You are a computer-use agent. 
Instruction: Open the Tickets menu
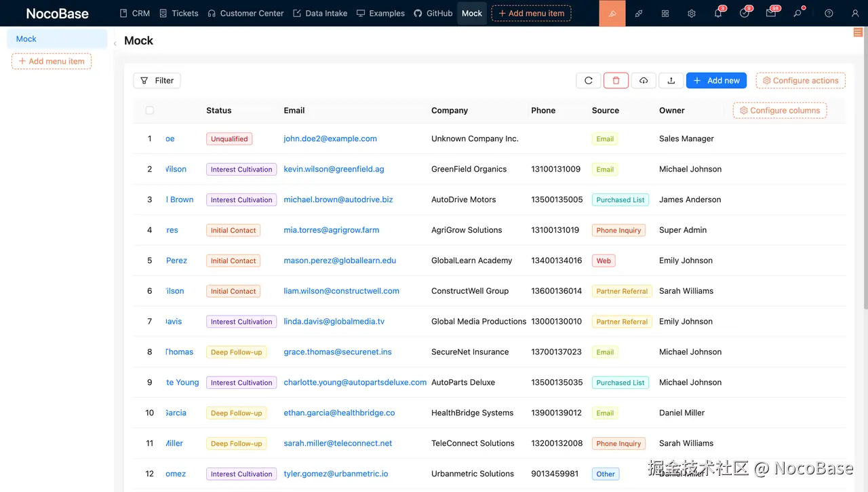click(179, 13)
